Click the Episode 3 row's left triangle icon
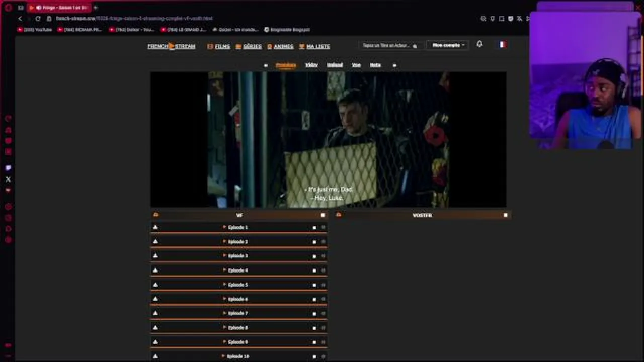This screenshot has height=362, width=644. [155, 256]
